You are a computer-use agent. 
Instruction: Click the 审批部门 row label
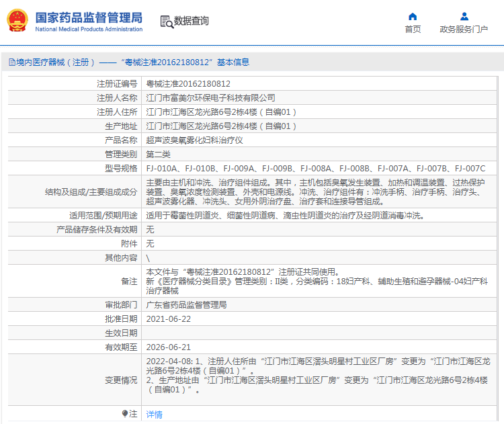(121, 305)
